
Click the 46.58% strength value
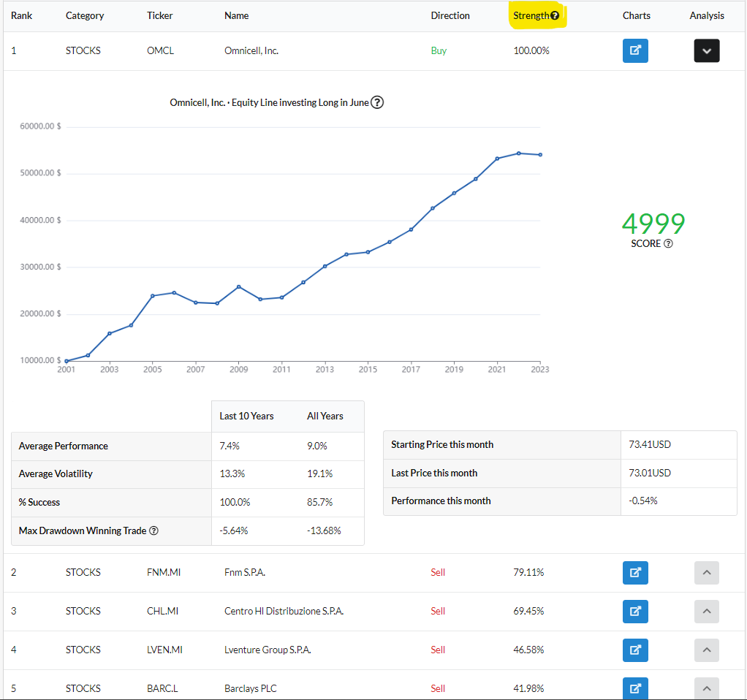(x=528, y=650)
